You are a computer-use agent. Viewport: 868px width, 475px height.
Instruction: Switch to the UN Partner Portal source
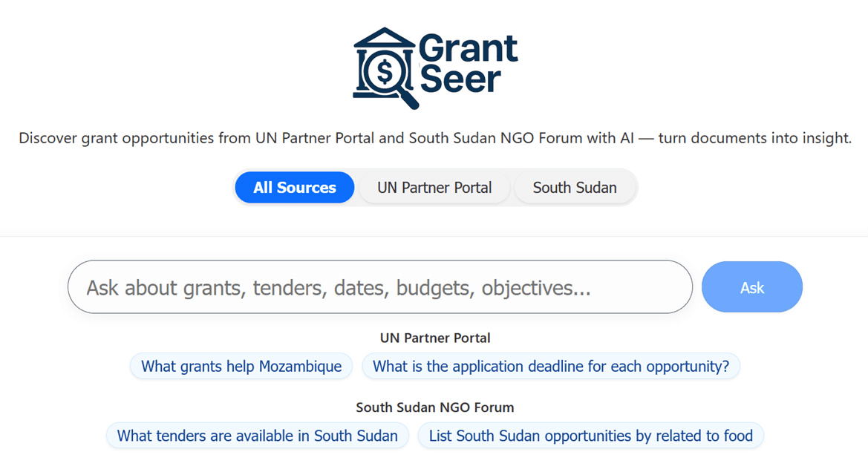tap(434, 188)
